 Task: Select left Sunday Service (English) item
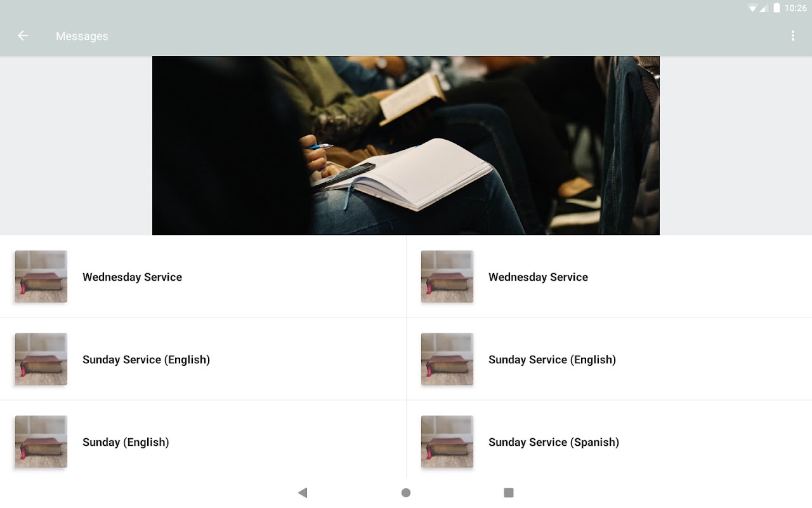[x=203, y=359]
